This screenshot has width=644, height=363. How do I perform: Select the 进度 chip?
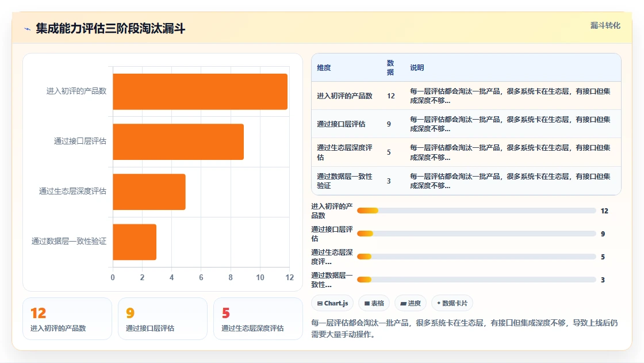(x=411, y=303)
